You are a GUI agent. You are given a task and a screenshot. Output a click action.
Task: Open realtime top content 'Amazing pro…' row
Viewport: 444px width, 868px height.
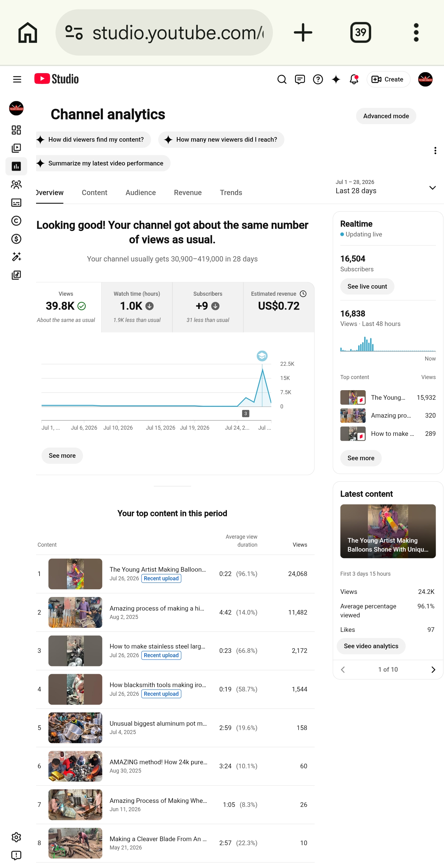pyautogui.click(x=388, y=415)
